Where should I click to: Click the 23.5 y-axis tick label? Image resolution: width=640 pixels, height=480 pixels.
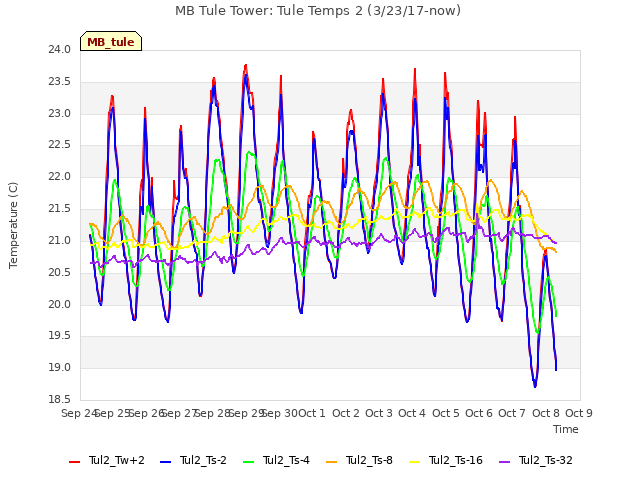[x=60, y=82]
